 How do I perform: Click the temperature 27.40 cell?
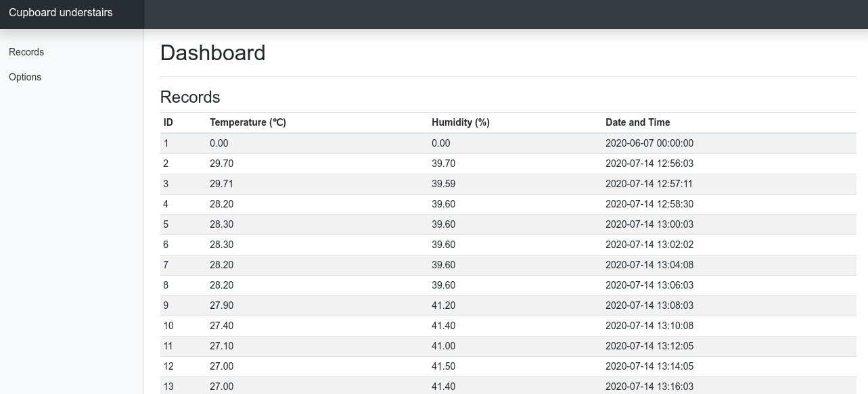click(x=221, y=326)
